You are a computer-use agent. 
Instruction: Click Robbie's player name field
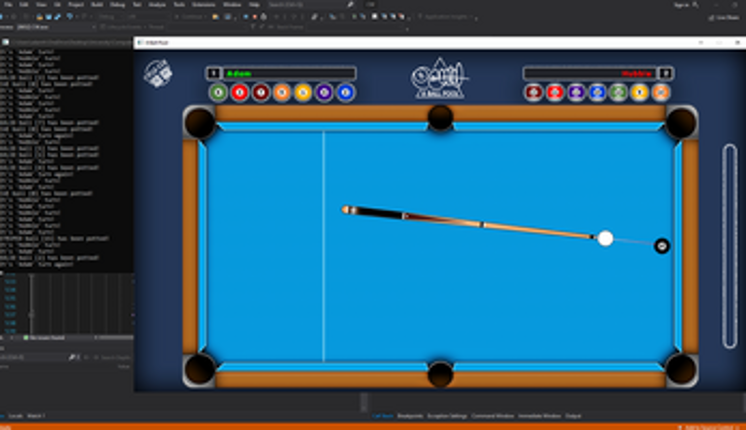point(589,73)
